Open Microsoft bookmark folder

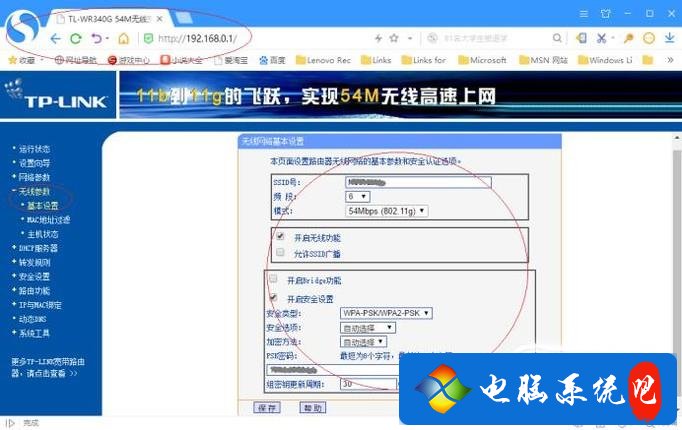click(x=482, y=60)
